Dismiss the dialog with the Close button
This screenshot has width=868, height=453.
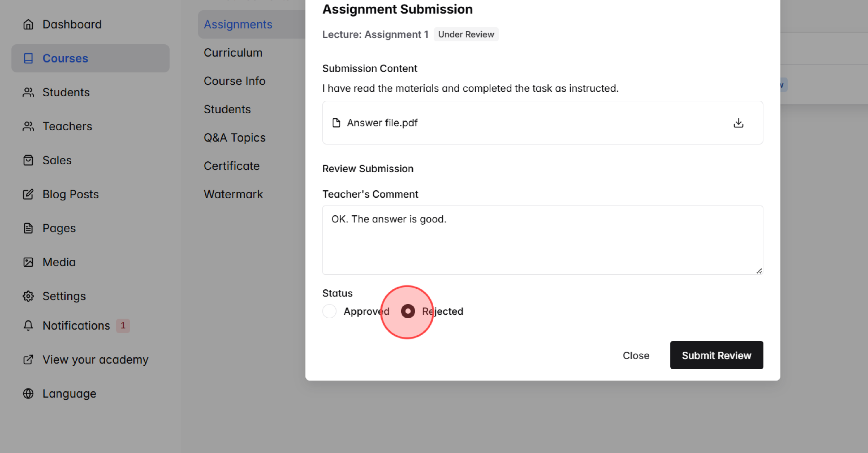[636, 355]
